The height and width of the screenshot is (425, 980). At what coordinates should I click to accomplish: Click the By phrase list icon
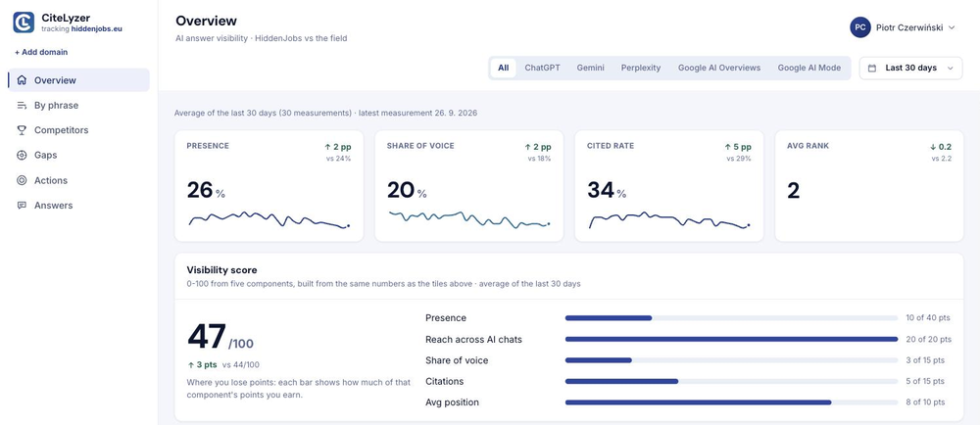point(22,106)
